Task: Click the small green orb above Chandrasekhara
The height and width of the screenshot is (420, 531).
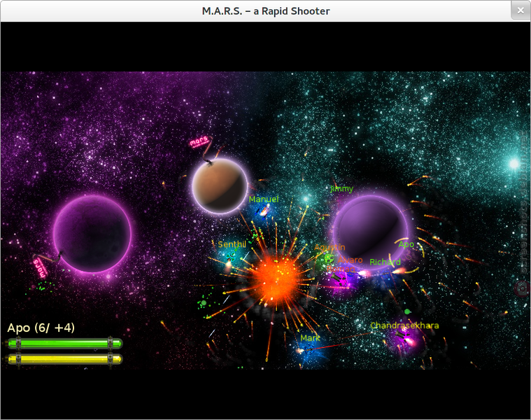Action: click(407, 311)
